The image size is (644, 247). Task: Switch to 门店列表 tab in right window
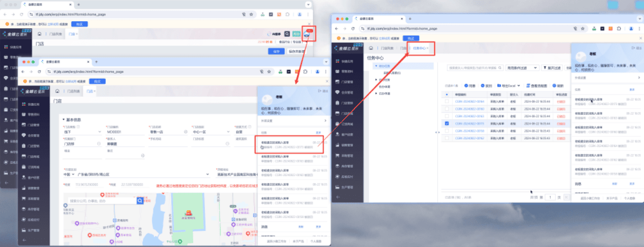coord(387,48)
